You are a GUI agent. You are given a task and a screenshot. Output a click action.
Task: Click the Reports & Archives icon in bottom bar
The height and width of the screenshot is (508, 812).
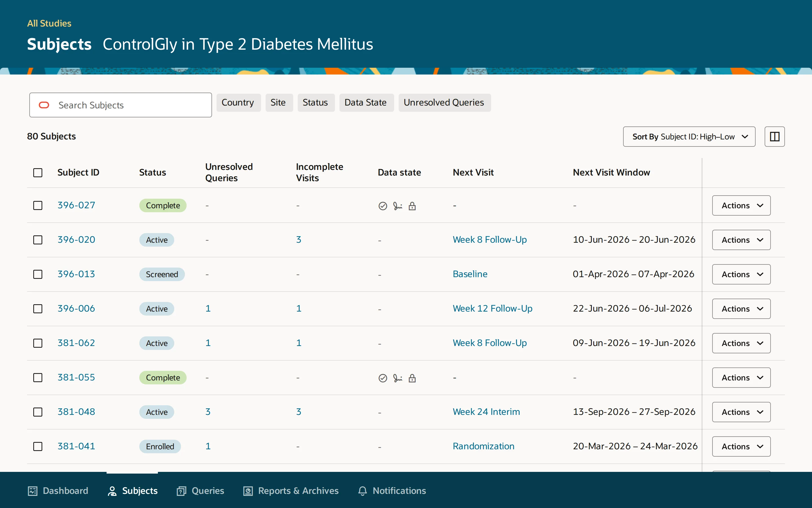click(248, 491)
